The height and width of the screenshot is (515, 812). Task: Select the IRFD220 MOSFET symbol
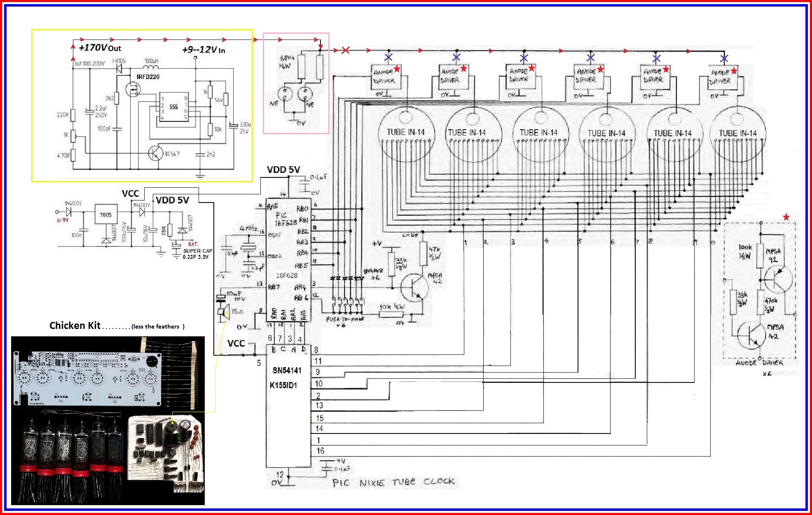pos(133,89)
